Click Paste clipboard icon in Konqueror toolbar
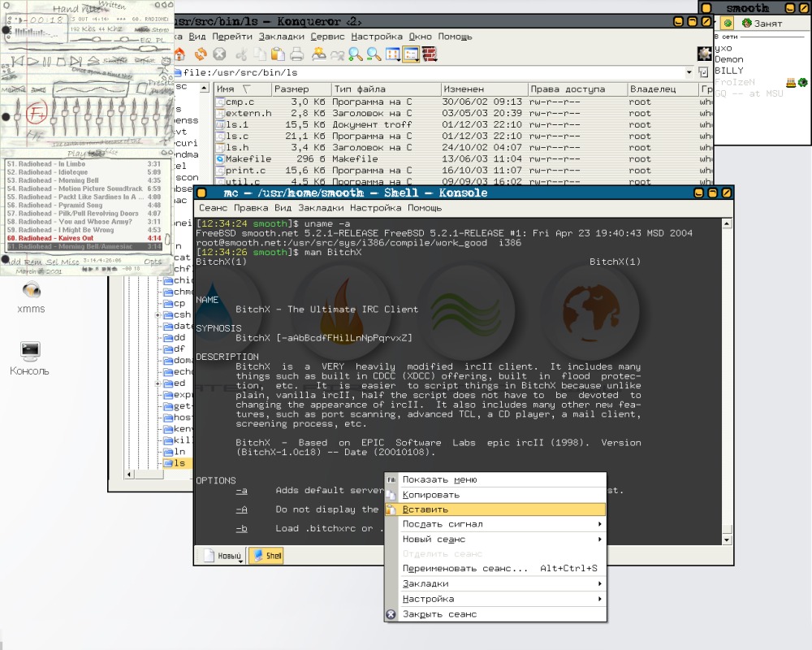This screenshot has width=812, height=650. 278,54
